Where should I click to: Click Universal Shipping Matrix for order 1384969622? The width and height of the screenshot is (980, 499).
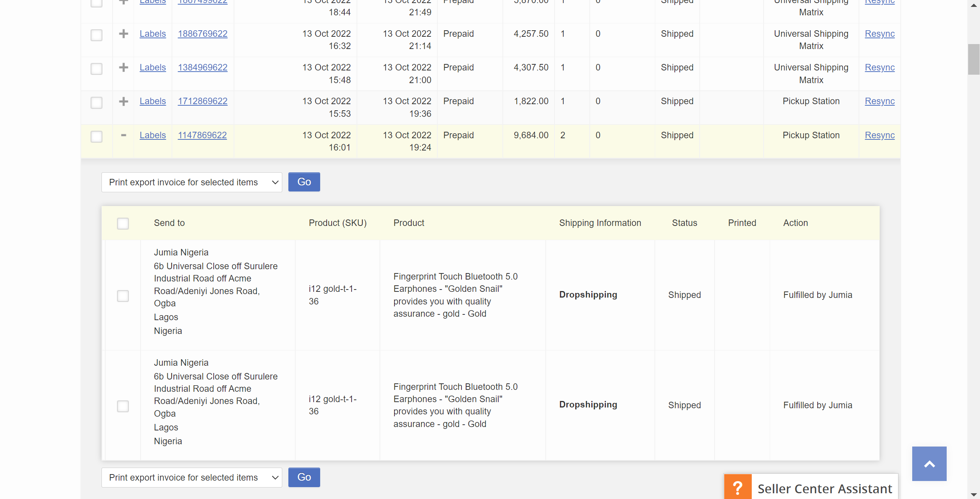click(811, 74)
